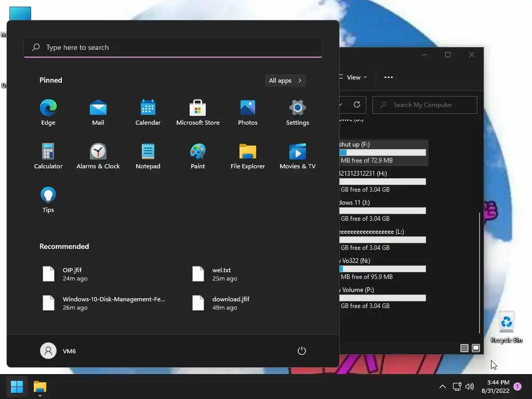Select the drive labeled (H:)
Screen dimensions: 532x399
click(x=383, y=181)
